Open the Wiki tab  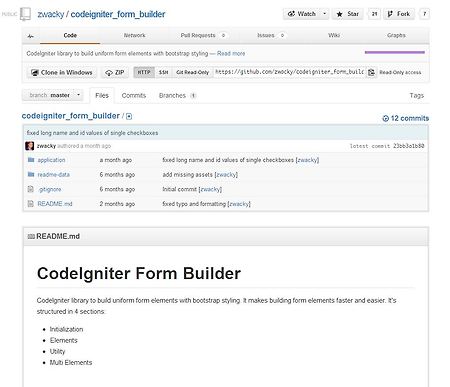(334, 35)
